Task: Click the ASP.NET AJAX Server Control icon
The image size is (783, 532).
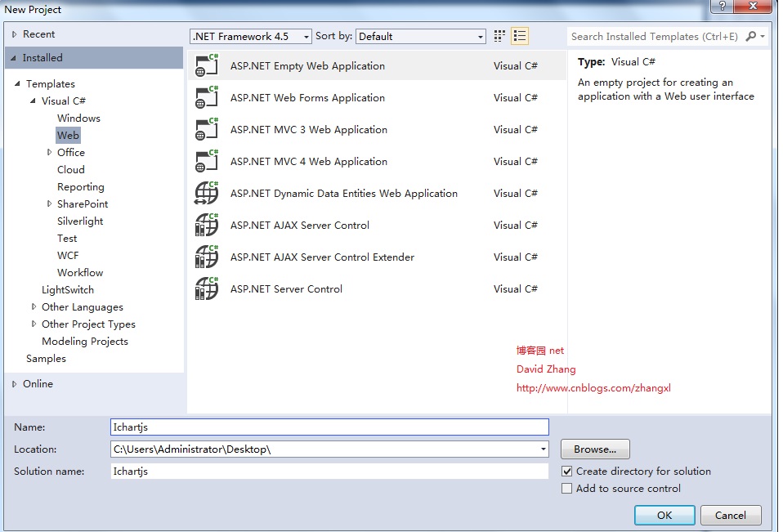Action: click(207, 225)
